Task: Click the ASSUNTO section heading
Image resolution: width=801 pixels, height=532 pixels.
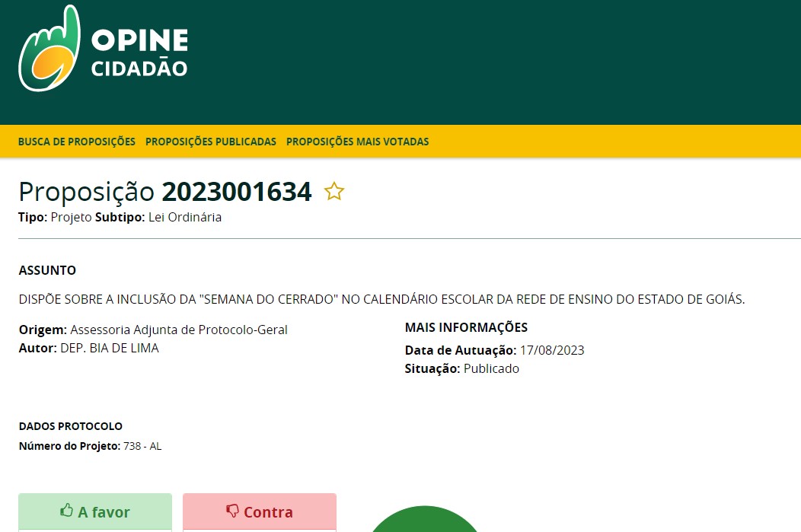Action: (47, 270)
